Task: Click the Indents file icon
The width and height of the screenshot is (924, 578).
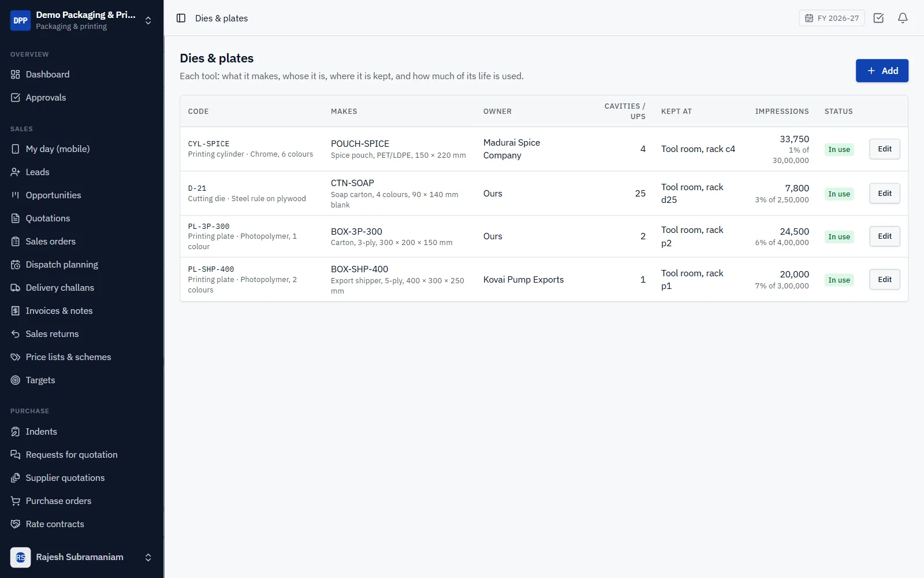Action: [x=16, y=432]
